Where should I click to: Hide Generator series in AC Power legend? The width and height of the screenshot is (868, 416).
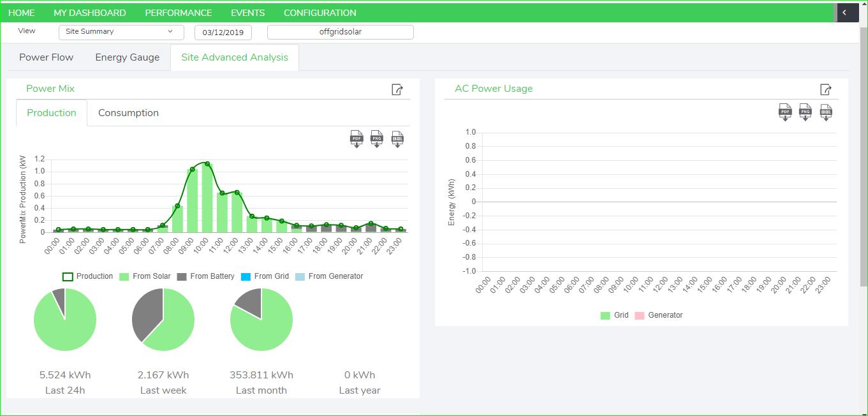click(659, 315)
